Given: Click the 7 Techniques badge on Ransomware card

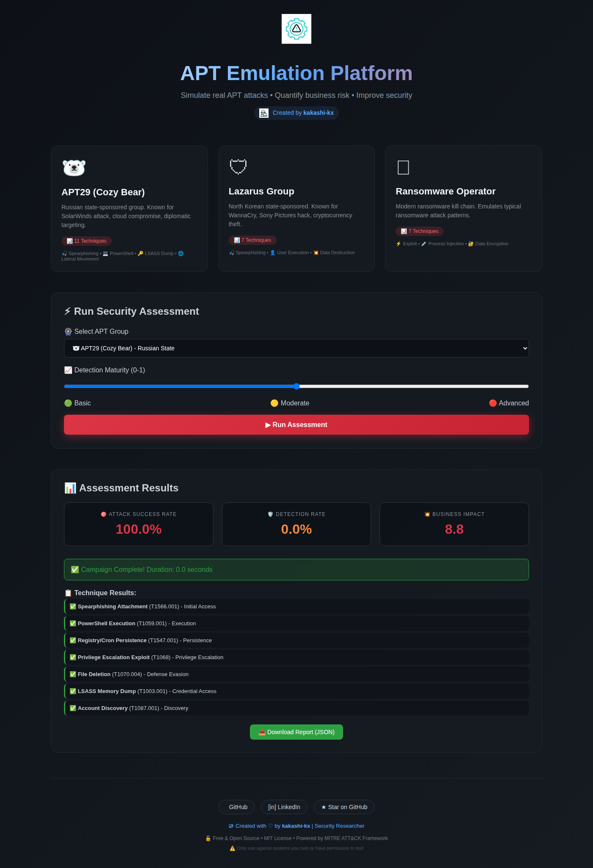Looking at the screenshot, I should pos(419,231).
